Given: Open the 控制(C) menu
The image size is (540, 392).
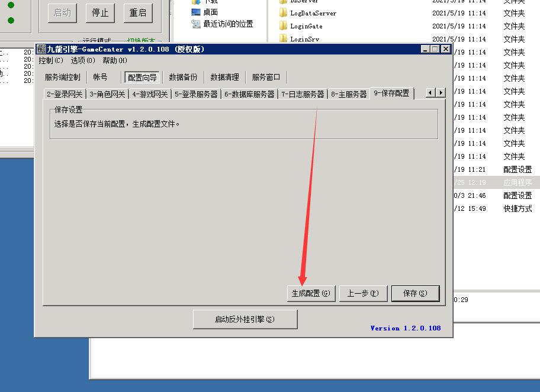Looking at the screenshot, I should [x=50, y=60].
